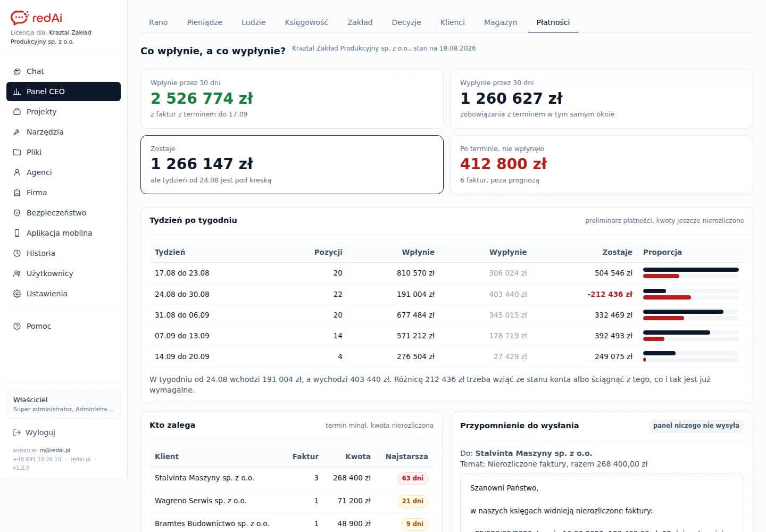766x532 pixels.
Task: Open the m@redai.pl support link
Action: tap(55, 450)
